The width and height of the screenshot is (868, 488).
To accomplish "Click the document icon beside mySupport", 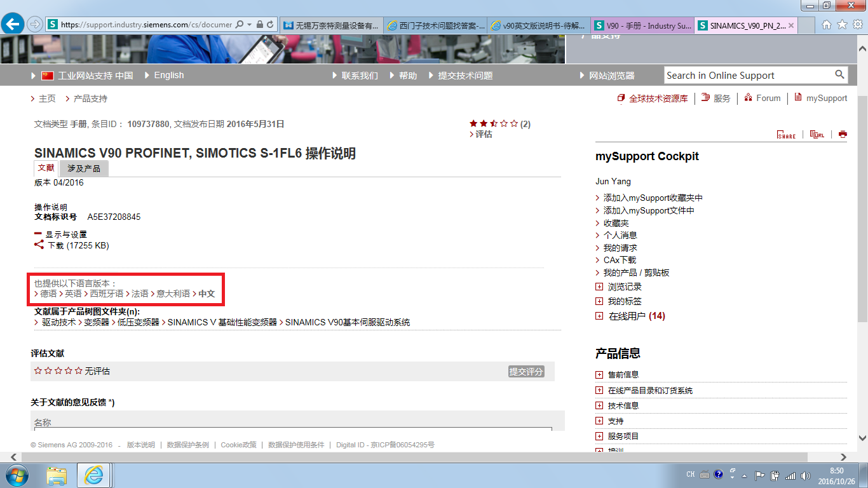I will [x=798, y=98].
